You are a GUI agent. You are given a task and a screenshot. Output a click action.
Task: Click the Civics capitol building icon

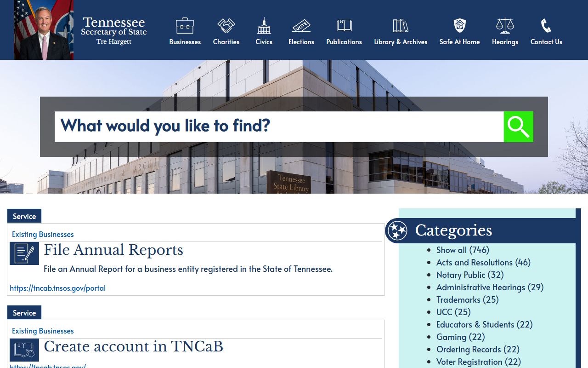(264, 26)
